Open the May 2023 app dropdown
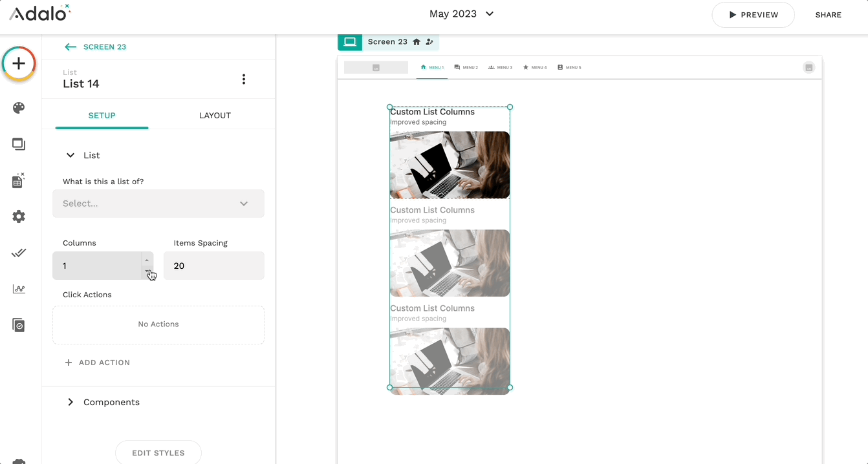The height and width of the screenshot is (464, 868). [462, 14]
